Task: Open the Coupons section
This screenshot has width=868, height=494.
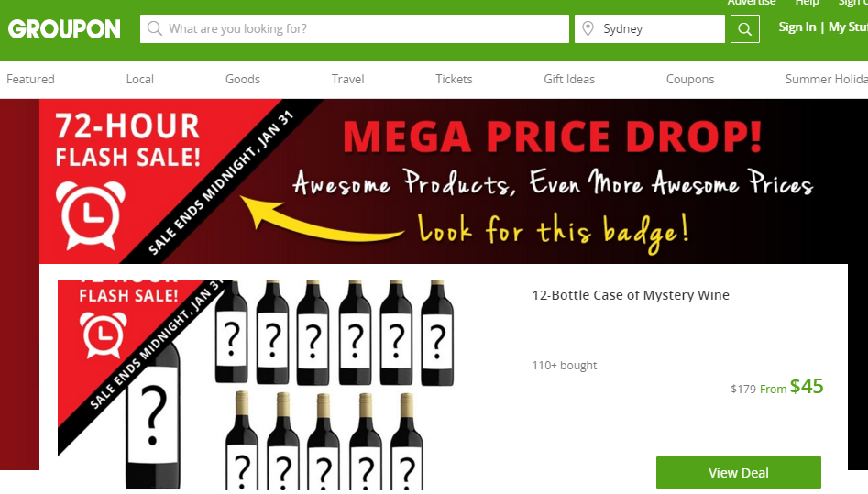Action: coord(690,79)
